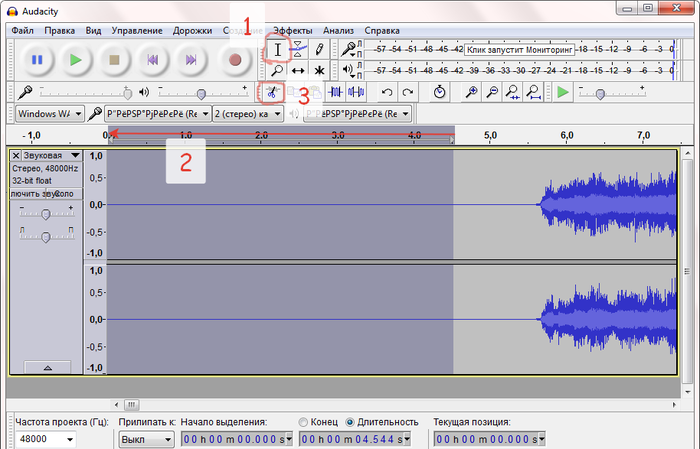The width and height of the screenshot is (700, 449).
Task: Click the Cut scissors icon
Action: (270, 93)
